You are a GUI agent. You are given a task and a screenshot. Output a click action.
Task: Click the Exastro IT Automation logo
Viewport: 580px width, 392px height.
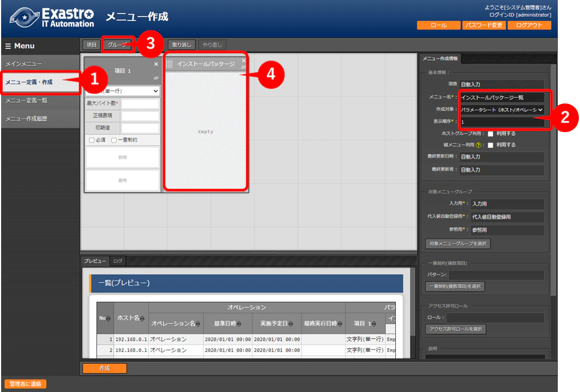[x=52, y=17]
